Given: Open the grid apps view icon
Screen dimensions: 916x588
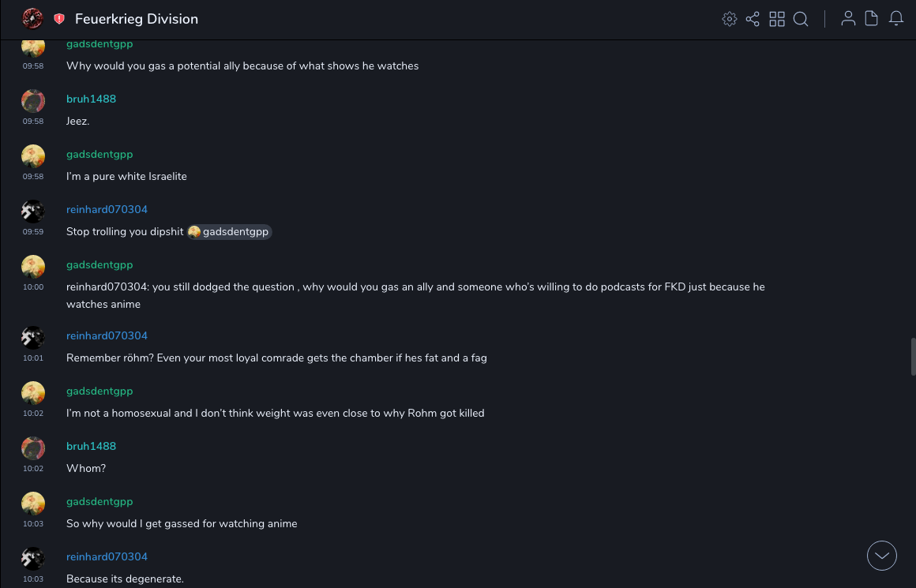Looking at the screenshot, I should tap(777, 19).
